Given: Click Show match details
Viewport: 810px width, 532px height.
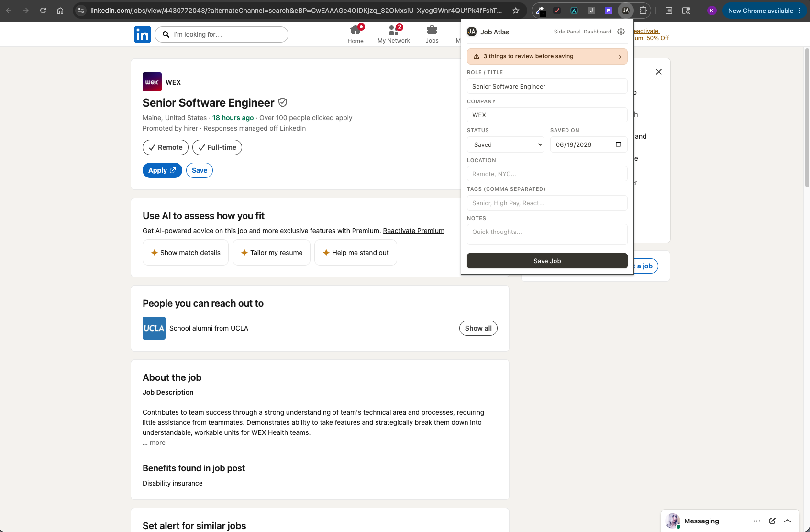Looking at the screenshot, I should pos(186,253).
